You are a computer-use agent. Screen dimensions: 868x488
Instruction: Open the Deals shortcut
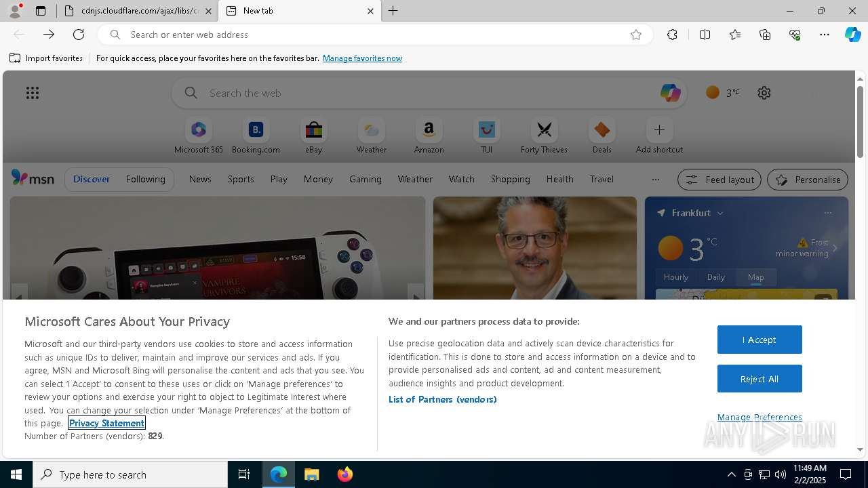click(x=601, y=136)
